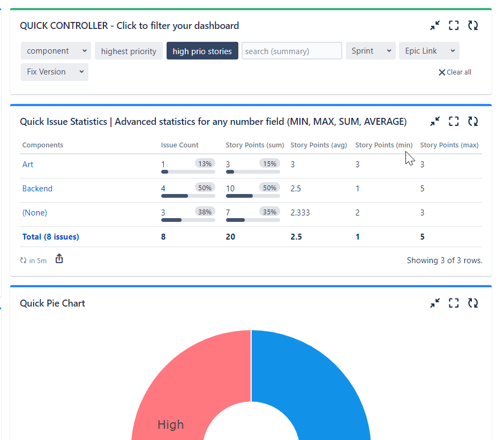This screenshot has height=440, width=504.
Task: Refresh the Quick Issue Statistics data
Action: coord(473,121)
